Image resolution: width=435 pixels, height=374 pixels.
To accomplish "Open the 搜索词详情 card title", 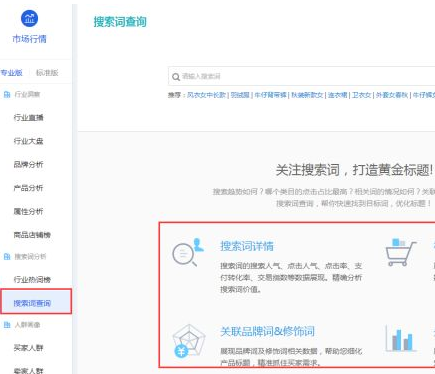I will tap(247, 246).
